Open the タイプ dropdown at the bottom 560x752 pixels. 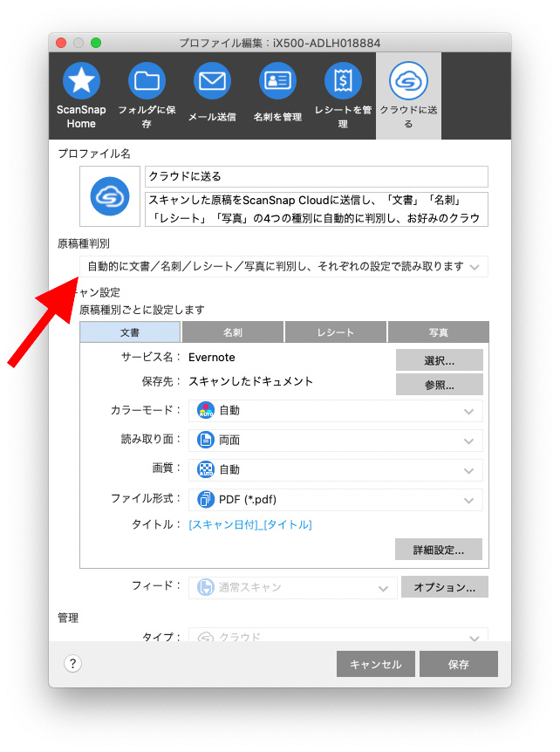pos(338,635)
